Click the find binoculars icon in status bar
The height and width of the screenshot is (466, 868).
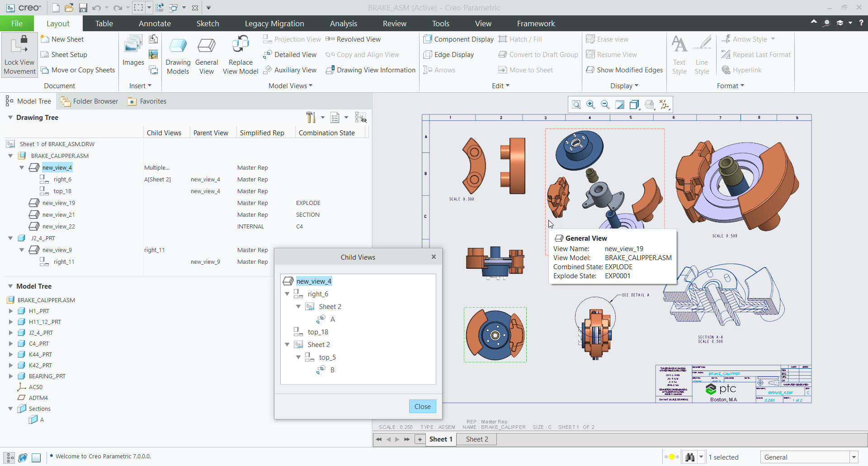(x=690, y=457)
